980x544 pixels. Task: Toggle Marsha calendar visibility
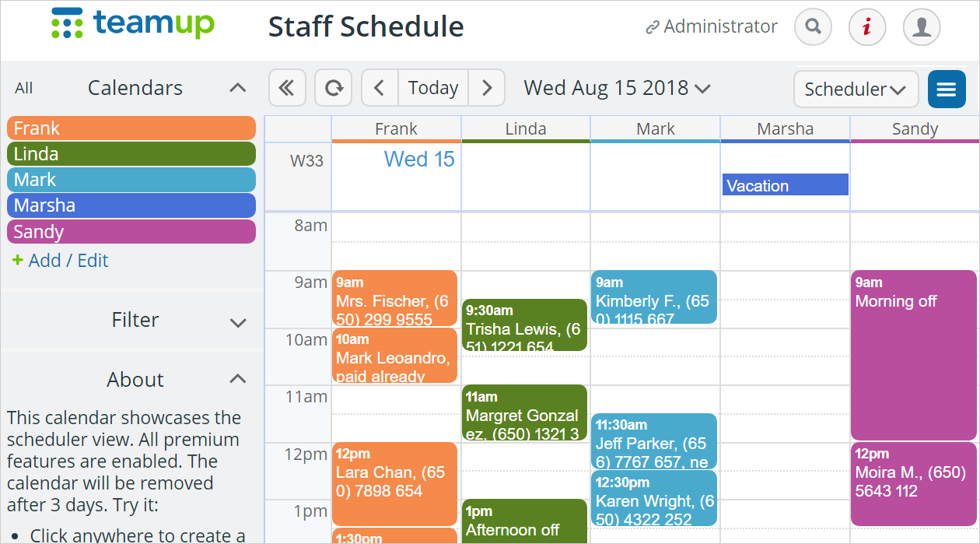(x=131, y=205)
